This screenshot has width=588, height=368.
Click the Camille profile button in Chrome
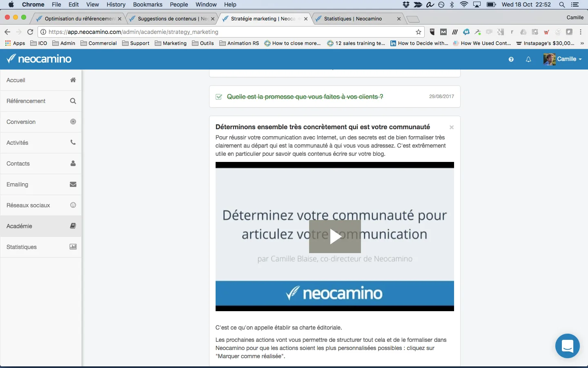pos(575,17)
